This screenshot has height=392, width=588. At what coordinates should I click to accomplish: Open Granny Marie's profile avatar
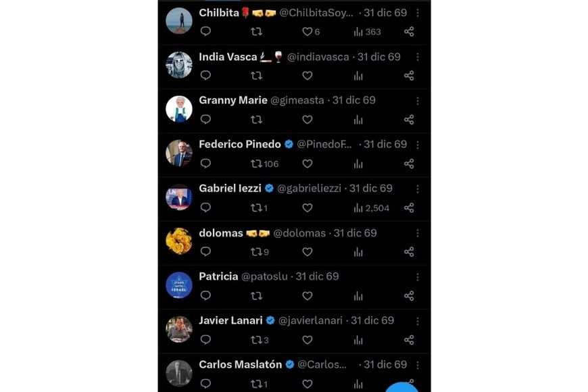click(x=178, y=109)
